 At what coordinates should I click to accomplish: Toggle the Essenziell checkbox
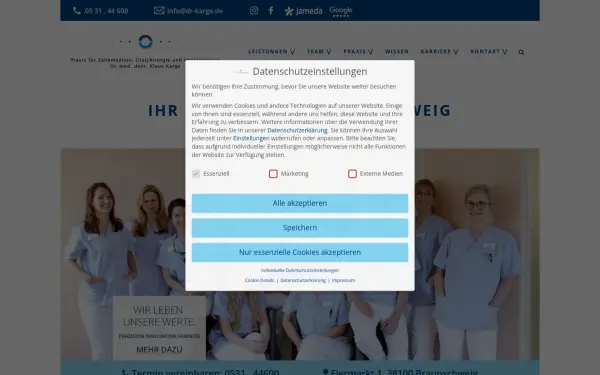coord(196,174)
